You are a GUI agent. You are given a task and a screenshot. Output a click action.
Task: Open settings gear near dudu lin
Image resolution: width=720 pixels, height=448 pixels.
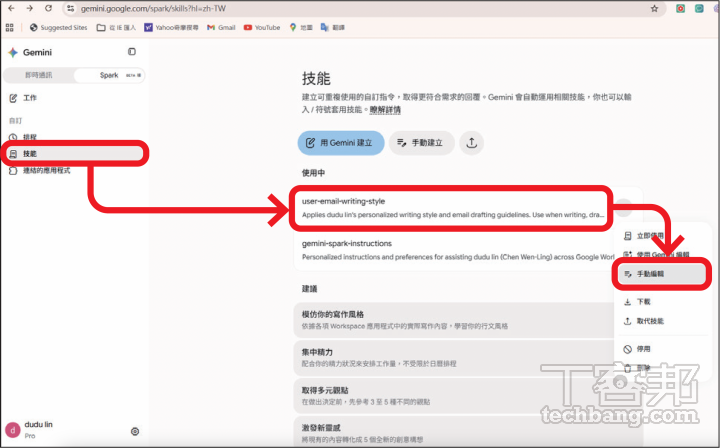click(x=135, y=431)
